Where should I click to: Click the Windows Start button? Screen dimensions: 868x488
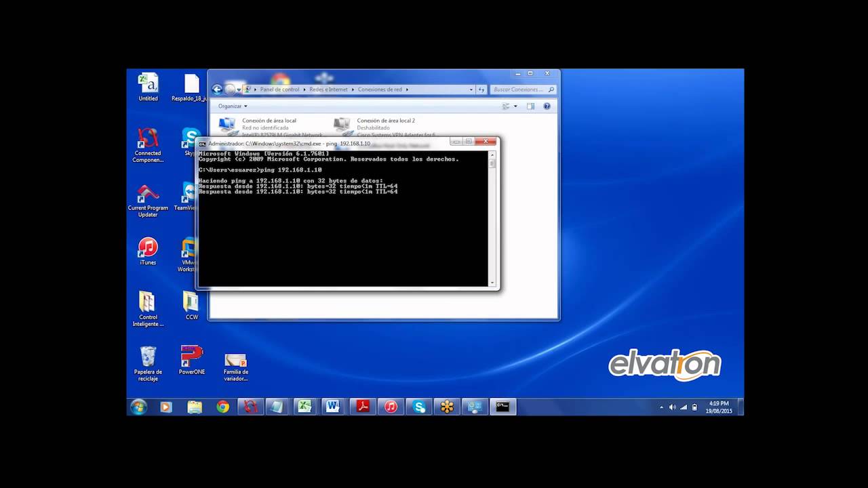click(138, 407)
